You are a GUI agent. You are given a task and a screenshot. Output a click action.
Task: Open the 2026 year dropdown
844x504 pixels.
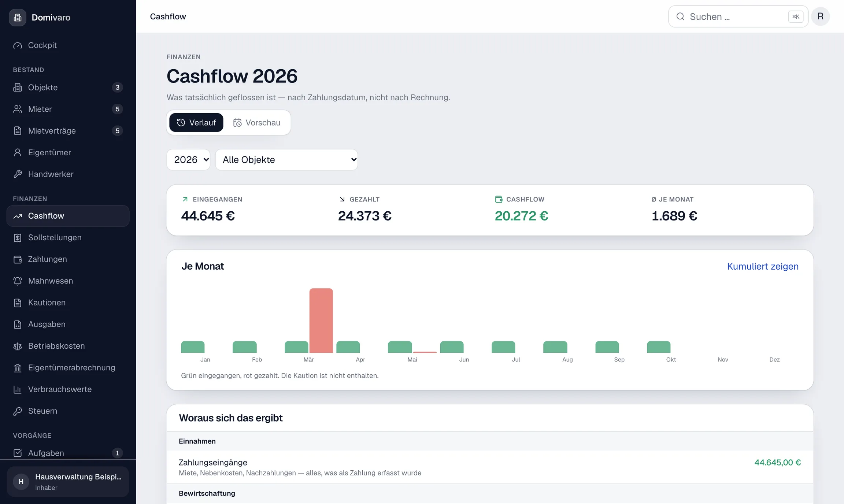point(189,160)
